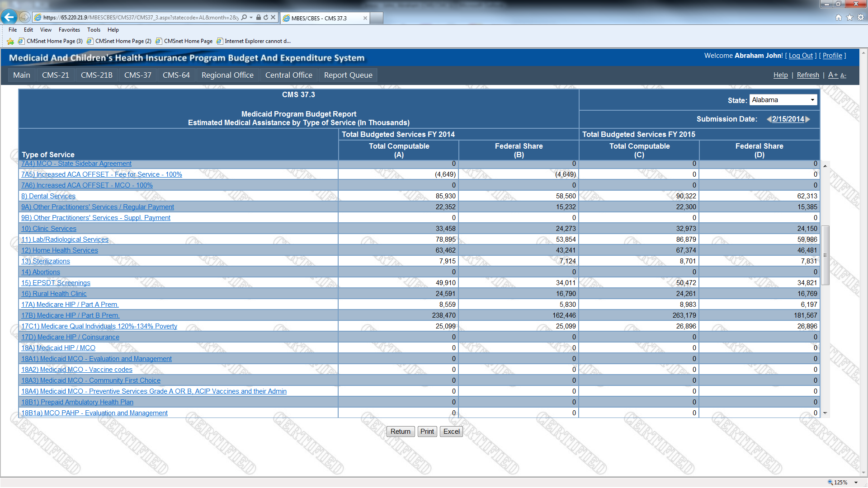This screenshot has width=868, height=488.
Task: Open browser Home page icon
Action: coord(838,18)
